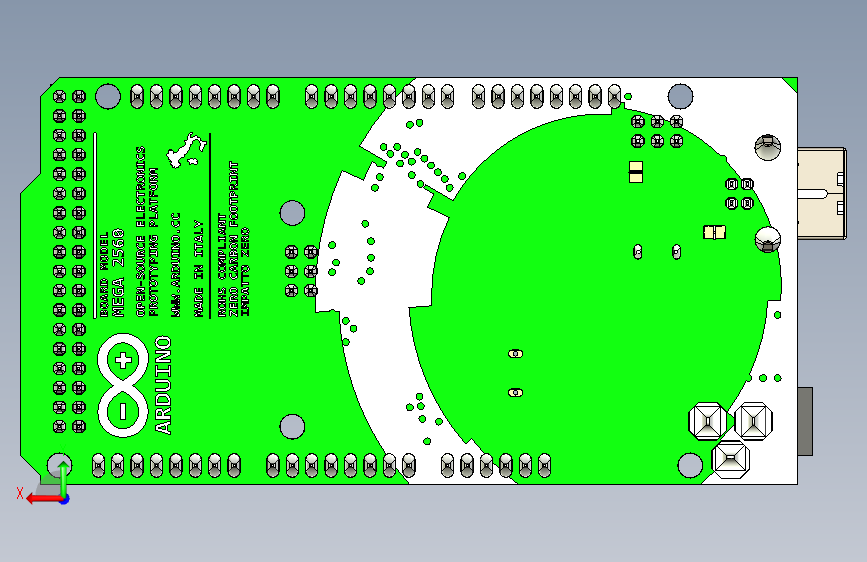Screen dimensions: 867x562
Task: Select the "ROHS COMPLIANT" silkscreen text
Action: pos(222,266)
